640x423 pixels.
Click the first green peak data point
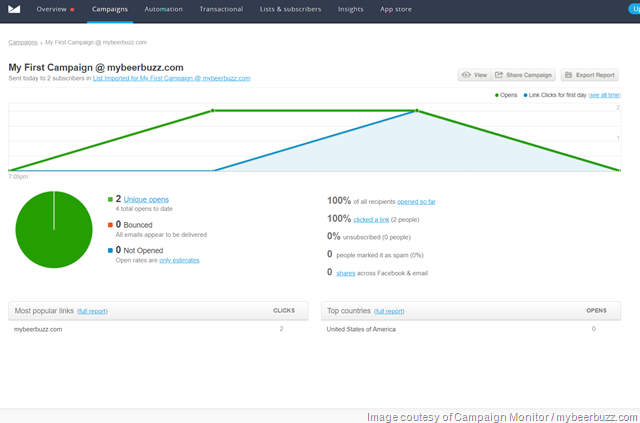click(x=212, y=111)
